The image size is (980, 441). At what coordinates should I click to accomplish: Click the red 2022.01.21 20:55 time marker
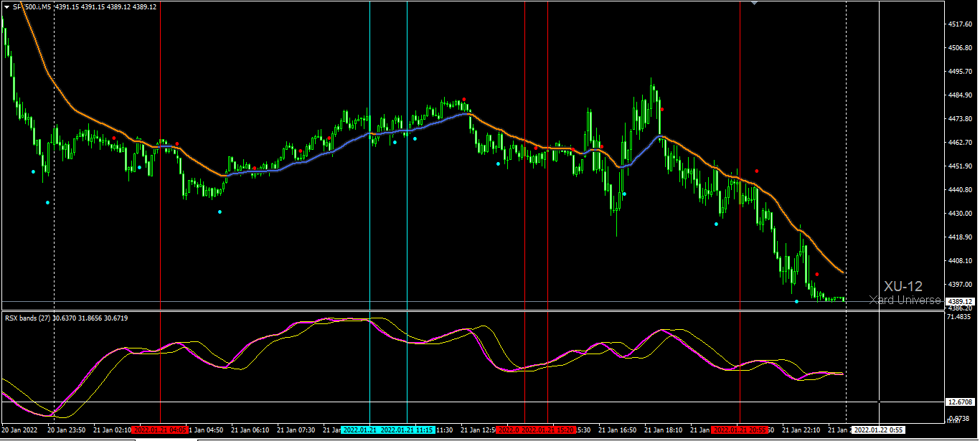coord(740,430)
